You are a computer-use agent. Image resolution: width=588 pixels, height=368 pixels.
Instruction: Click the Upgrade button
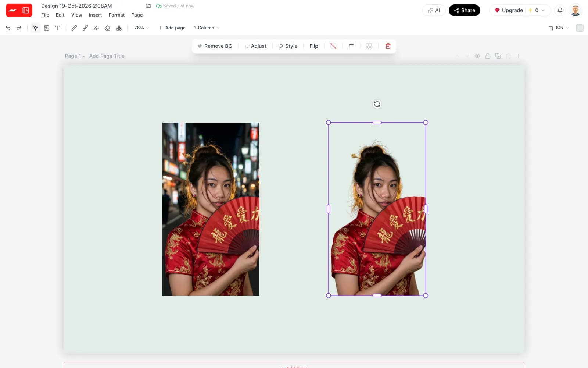508,10
